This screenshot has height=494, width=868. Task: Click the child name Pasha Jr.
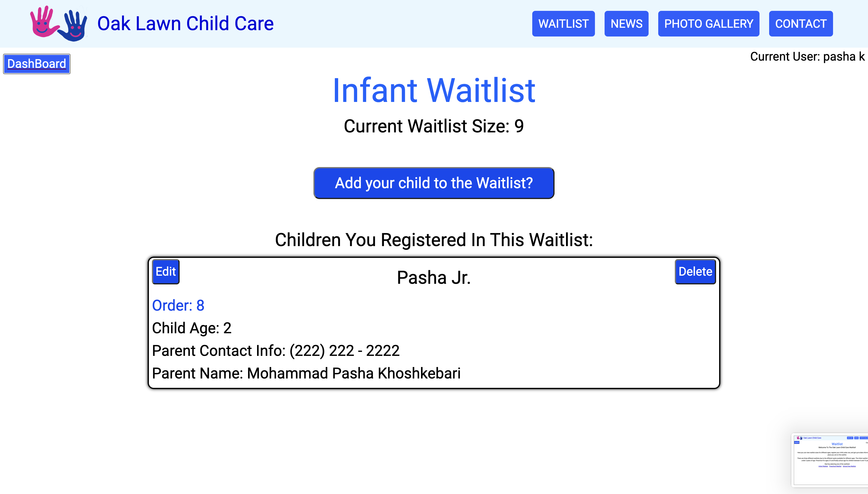tap(434, 277)
